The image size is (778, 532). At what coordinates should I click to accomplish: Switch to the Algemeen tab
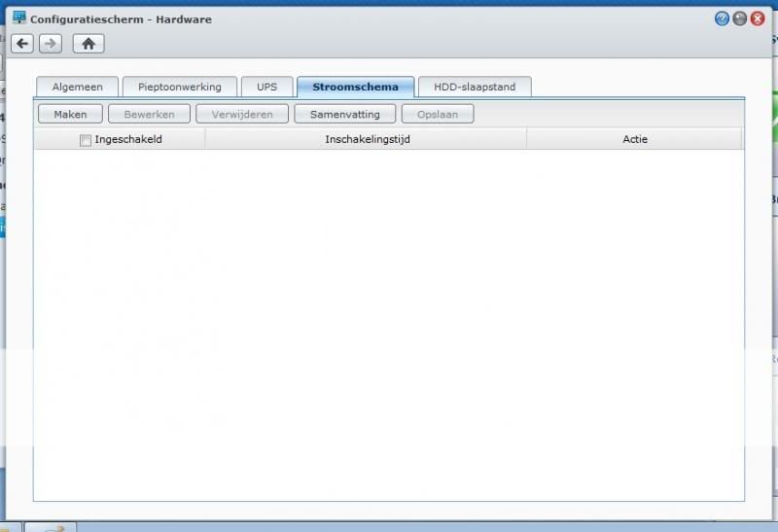click(77, 87)
